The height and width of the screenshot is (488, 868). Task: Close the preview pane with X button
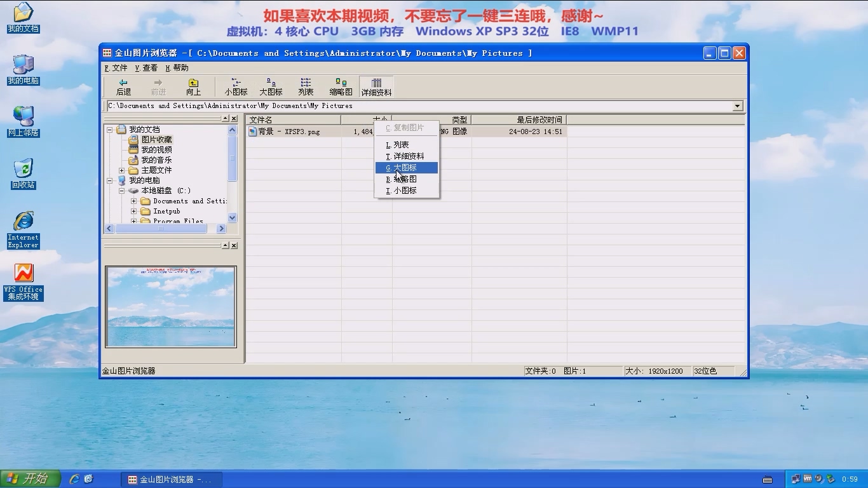[234, 245]
